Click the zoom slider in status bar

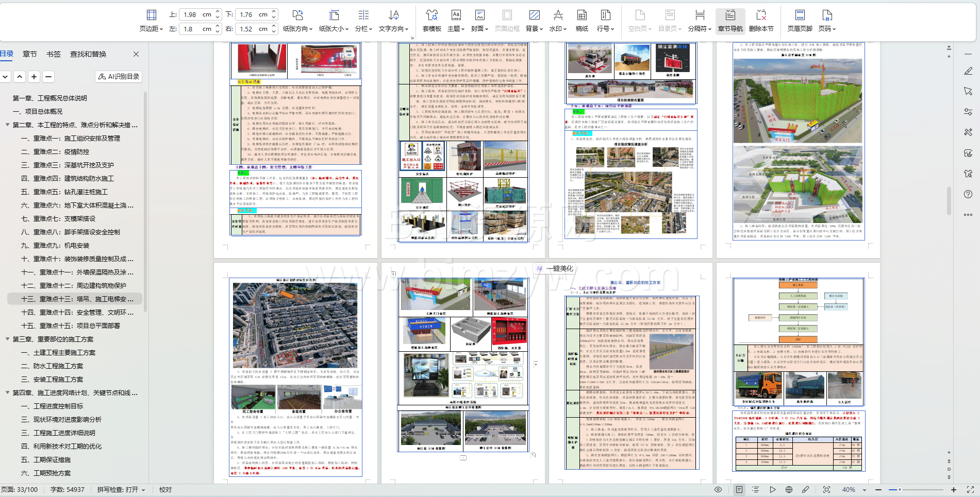point(900,490)
